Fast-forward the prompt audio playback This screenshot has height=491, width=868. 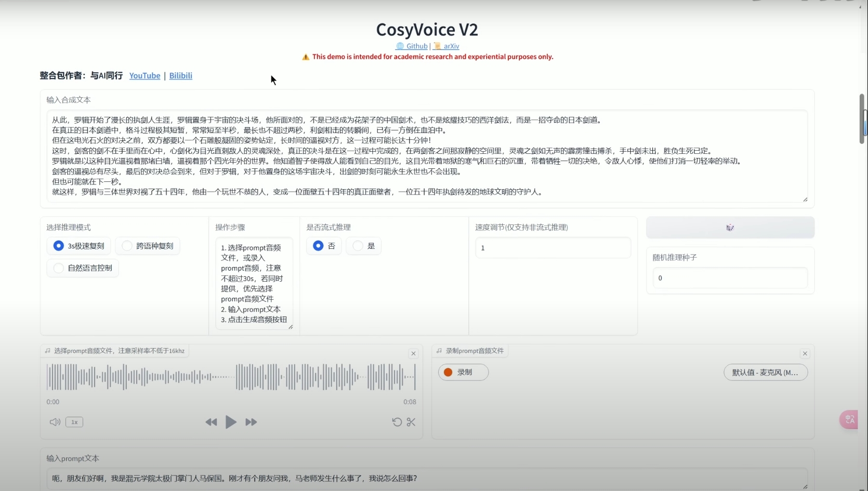point(251,422)
